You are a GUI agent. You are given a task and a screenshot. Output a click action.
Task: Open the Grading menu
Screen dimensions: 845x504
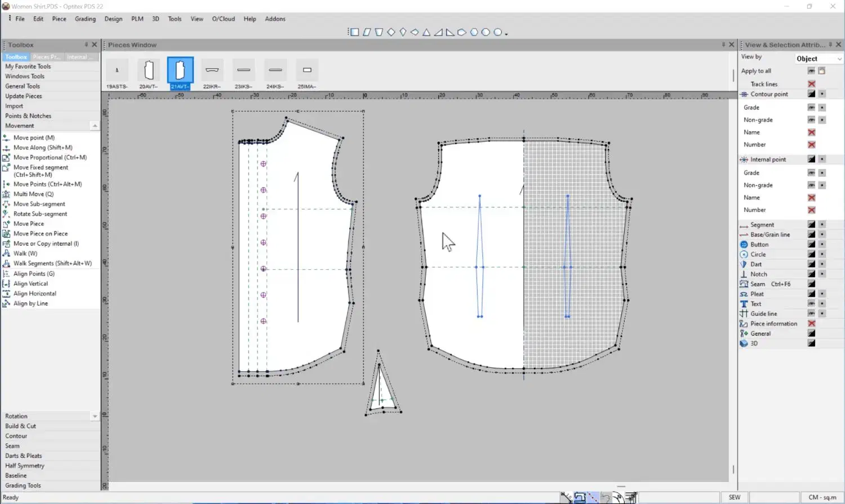[x=85, y=19]
